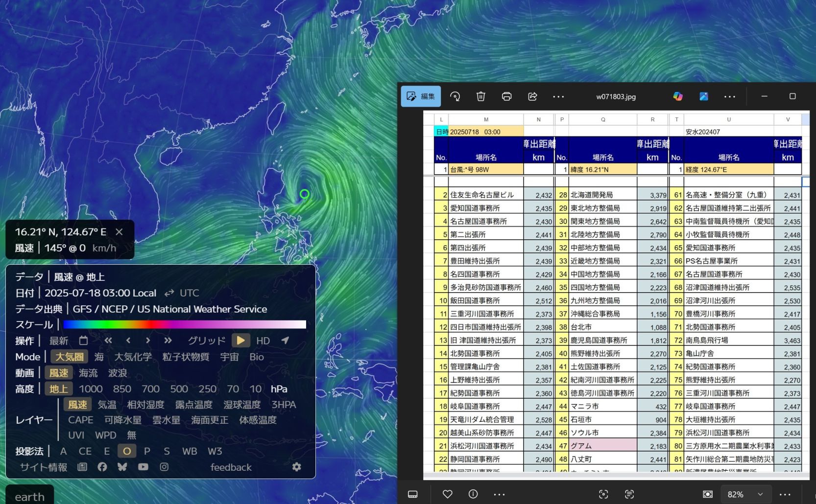Switch to the 粒子状物質 mode
816x504 pixels.
tap(186, 357)
